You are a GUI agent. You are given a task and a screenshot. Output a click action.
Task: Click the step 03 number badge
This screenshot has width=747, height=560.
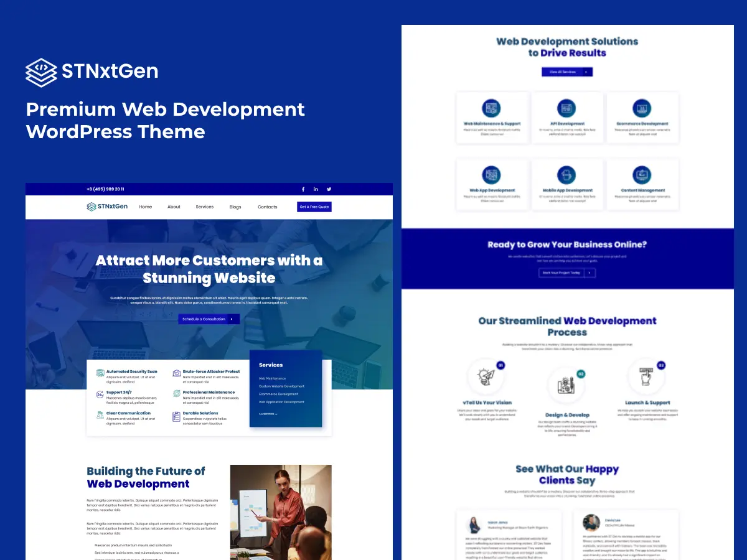[x=661, y=366]
